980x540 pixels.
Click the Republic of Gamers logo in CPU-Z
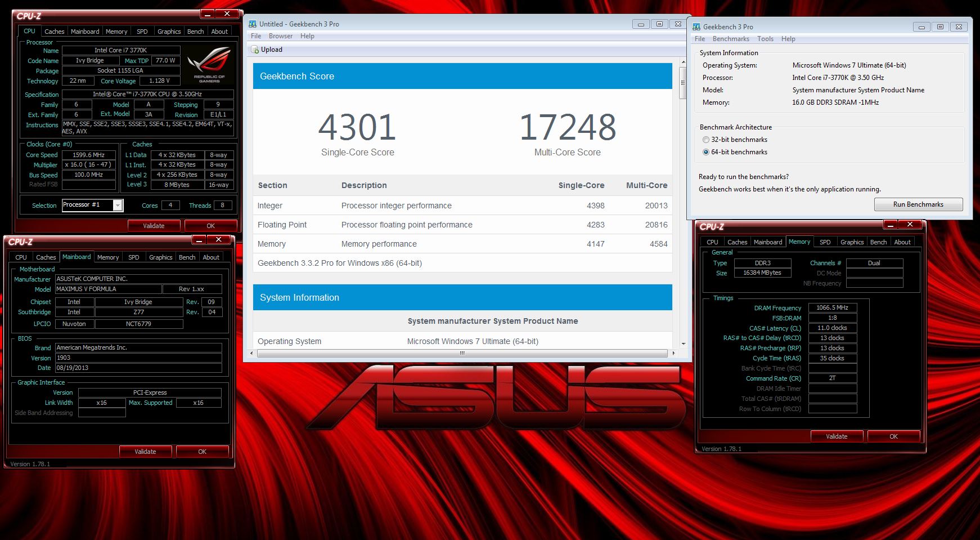pos(209,65)
